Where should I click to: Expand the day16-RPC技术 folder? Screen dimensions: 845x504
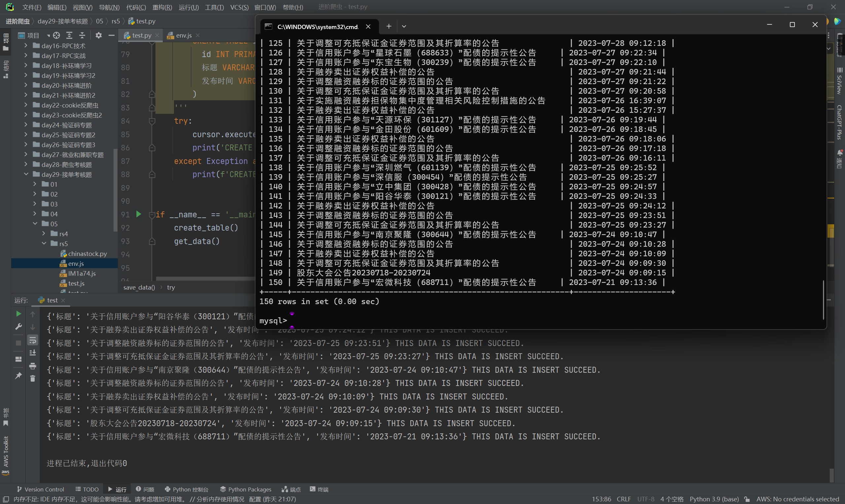click(26, 46)
